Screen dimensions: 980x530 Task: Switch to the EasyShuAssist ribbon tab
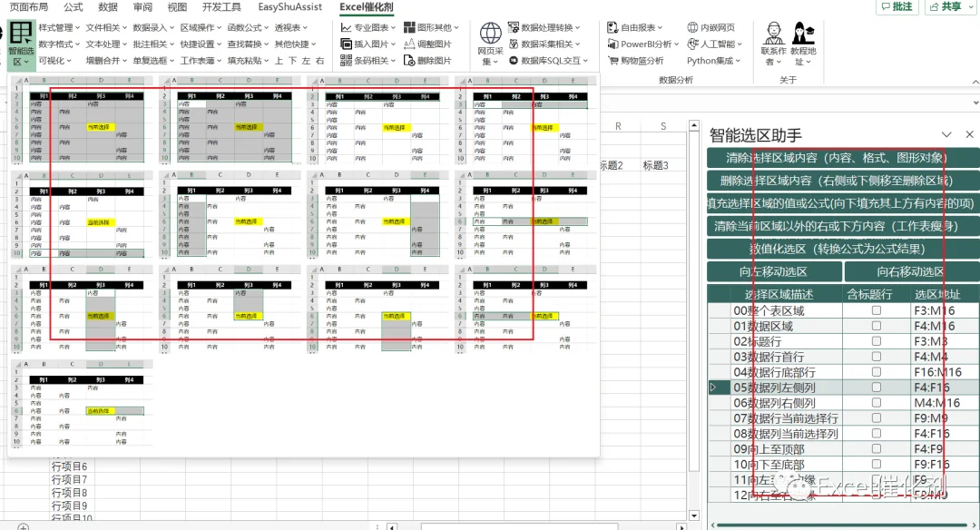pos(290,7)
